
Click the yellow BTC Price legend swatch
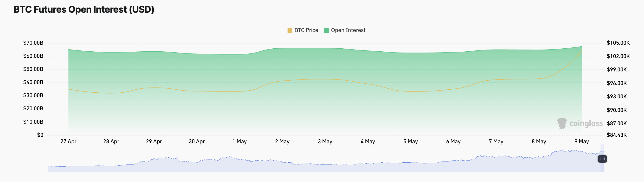(290, 30)
